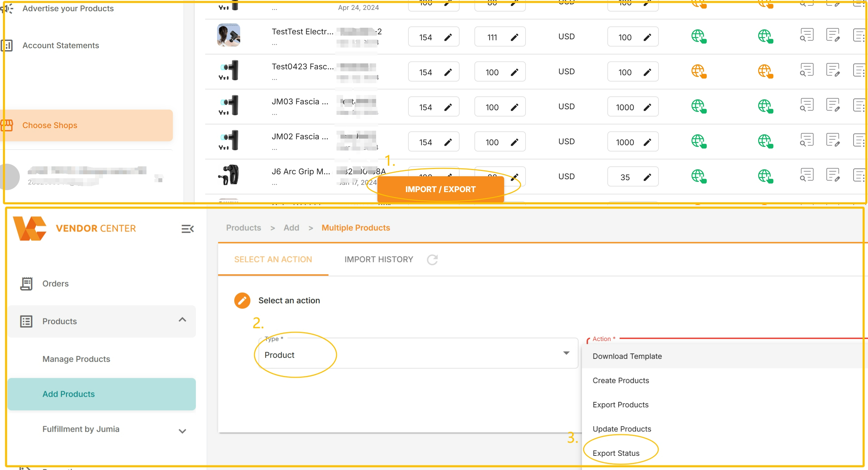Click orange globe icon for Test0423 Fasc row
The width and height of the screenshot is (868, 470).
click(698, 72)
